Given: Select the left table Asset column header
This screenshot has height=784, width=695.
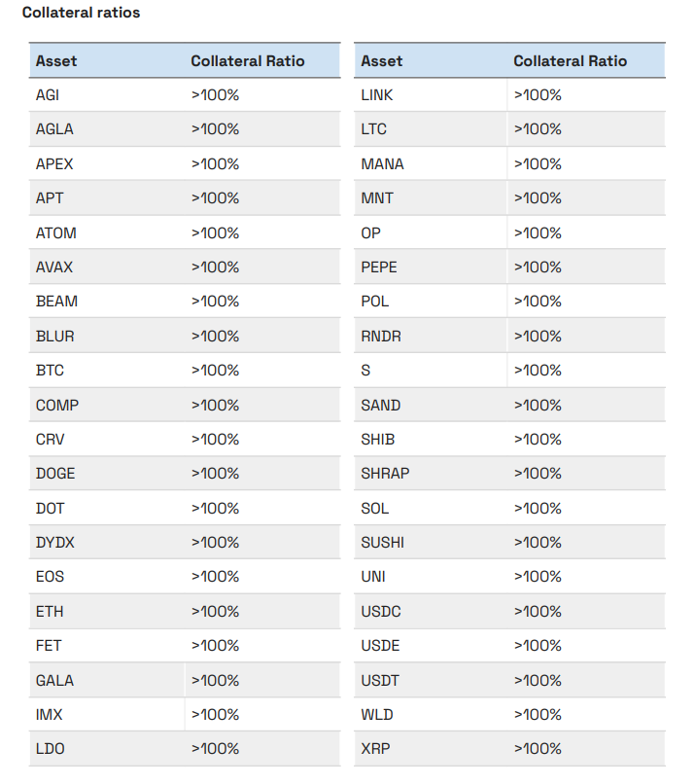Looking at the screenshot, I should (x=56, y=61).
